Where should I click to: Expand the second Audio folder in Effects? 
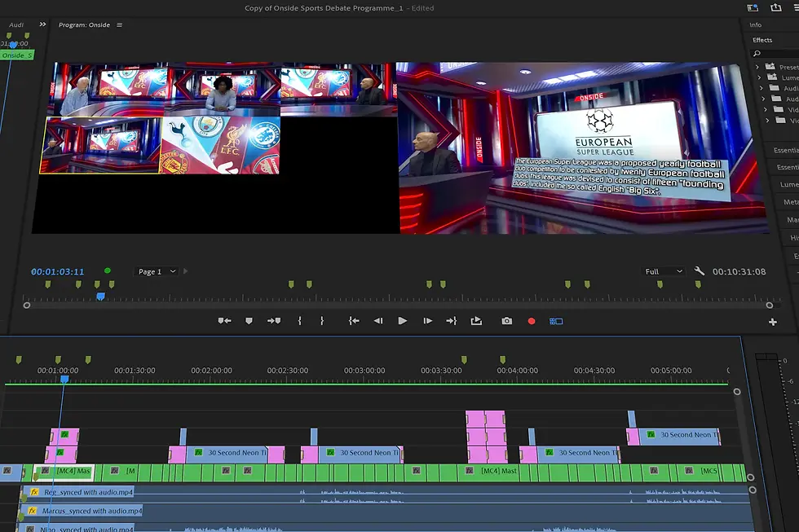763,99
